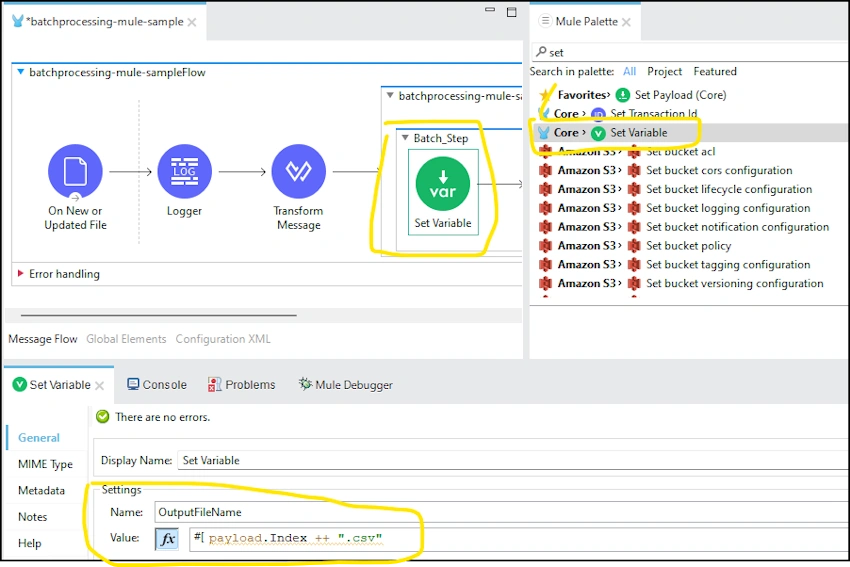Close the Set Variable properties tab
Screen dimensions: 850x567
pos(99,385)
